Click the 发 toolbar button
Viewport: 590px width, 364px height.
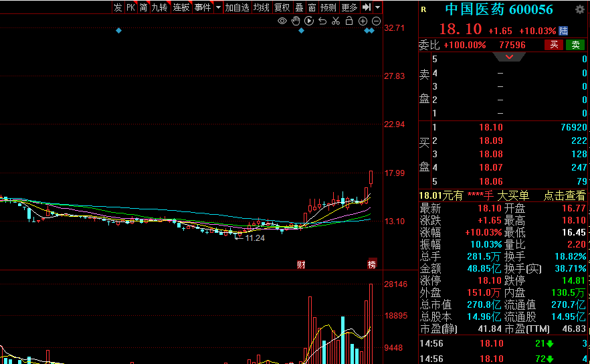pyautogui.click(x=118, y=7)
